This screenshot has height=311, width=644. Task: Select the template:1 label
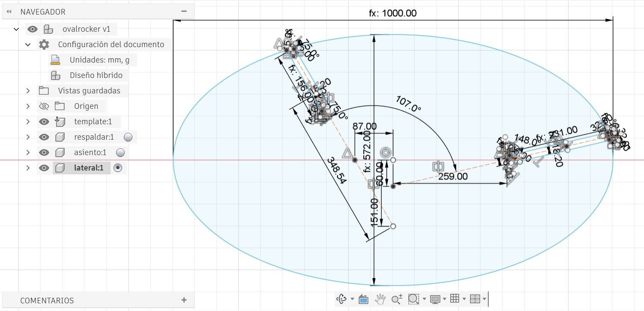point(93,122)
